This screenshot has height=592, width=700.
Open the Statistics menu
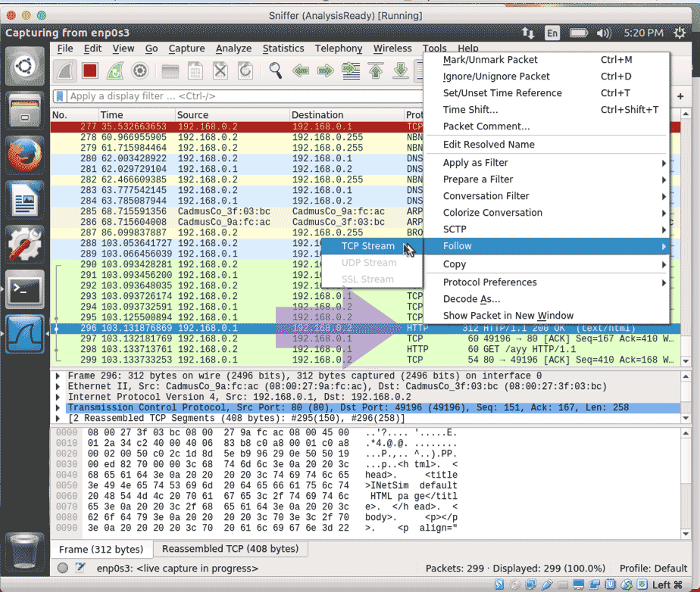pyautogui.click(x=283, y=48)
